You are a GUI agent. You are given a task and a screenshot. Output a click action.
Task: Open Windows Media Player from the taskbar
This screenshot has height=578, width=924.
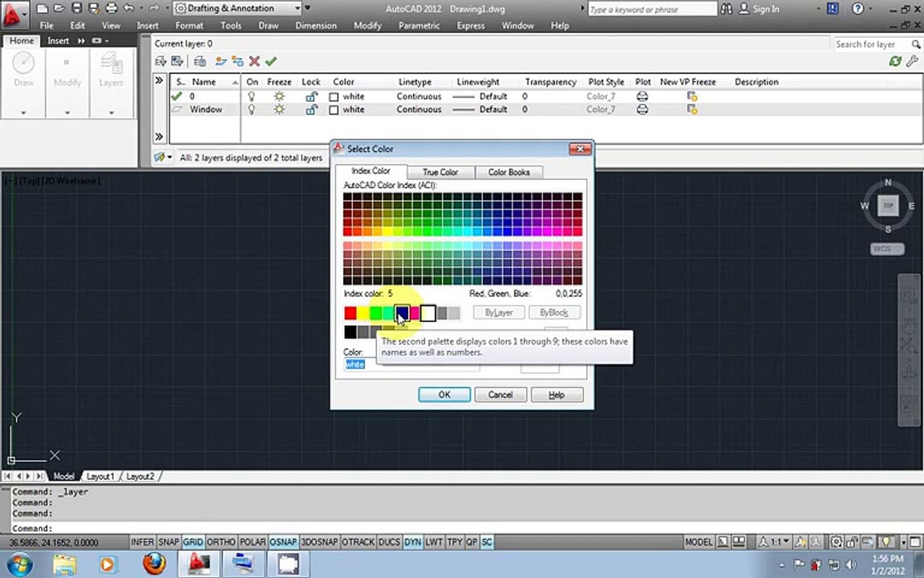tap(107, 564)
